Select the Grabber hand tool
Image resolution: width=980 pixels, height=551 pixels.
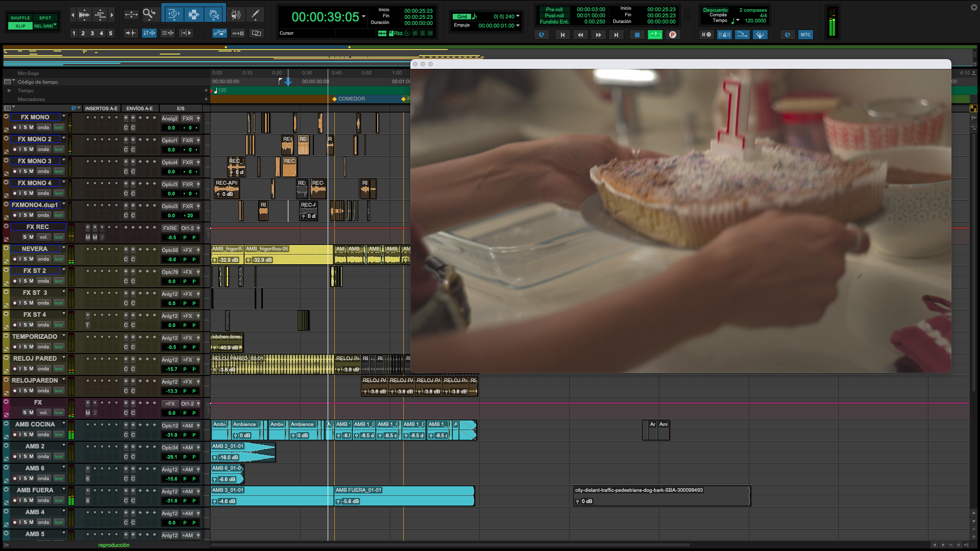[x=214, y=14]
